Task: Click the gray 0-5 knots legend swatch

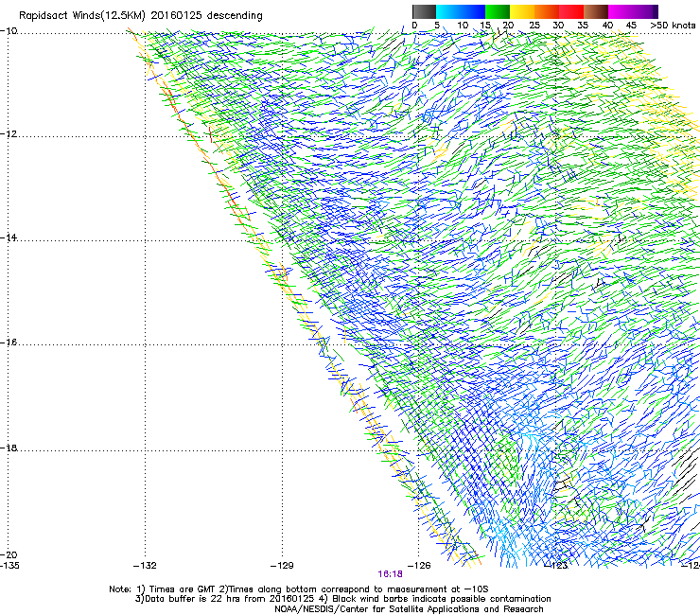Action: tap(424, 11)
